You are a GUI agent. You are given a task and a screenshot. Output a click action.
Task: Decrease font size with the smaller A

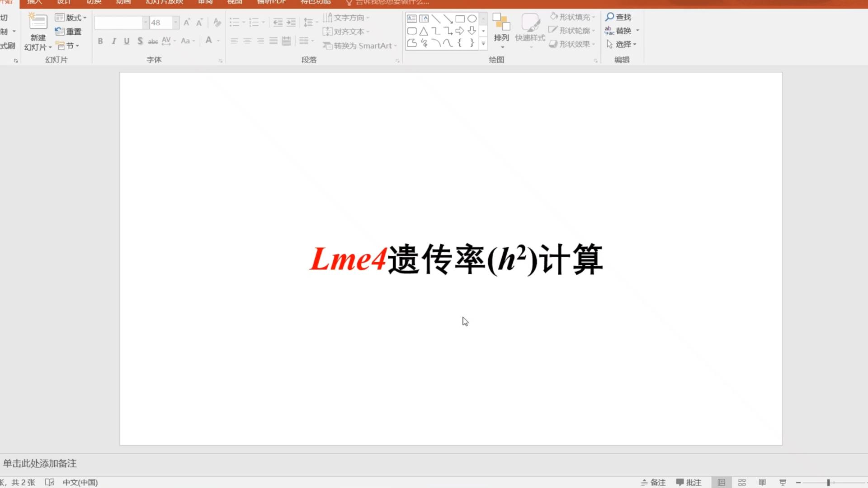click(199, 23)
